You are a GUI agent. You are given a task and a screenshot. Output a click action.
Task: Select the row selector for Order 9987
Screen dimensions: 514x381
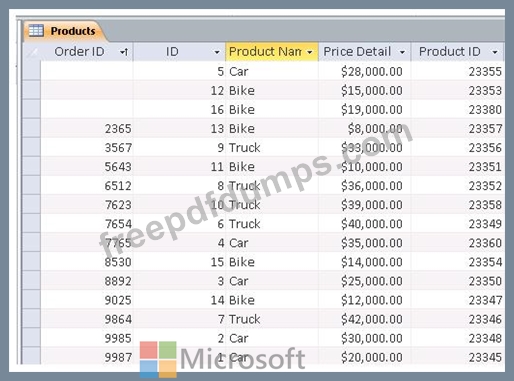click(32, 357)
